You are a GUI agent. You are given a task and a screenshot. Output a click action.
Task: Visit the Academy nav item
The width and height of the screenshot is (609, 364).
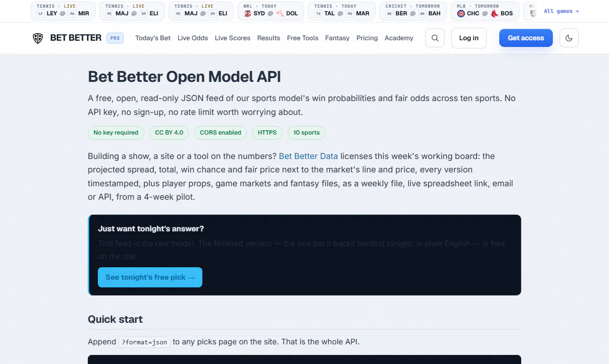point(399,38)
